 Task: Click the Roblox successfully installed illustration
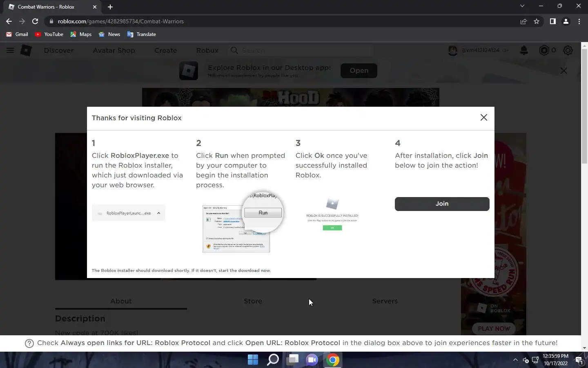tap(332, 215)
